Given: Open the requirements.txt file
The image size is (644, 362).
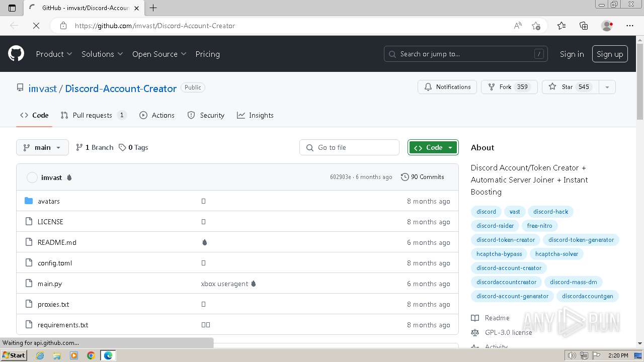Looking at the screenshot, I should coord(63,325).
